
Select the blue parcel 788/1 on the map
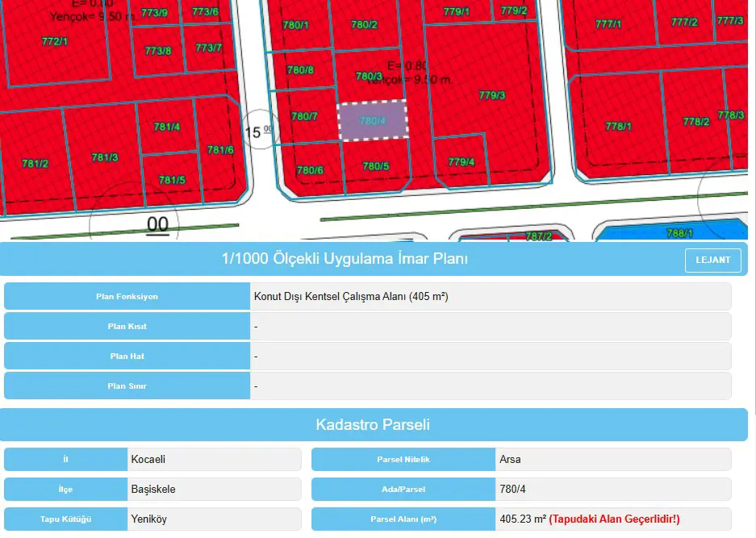(679, 233)
